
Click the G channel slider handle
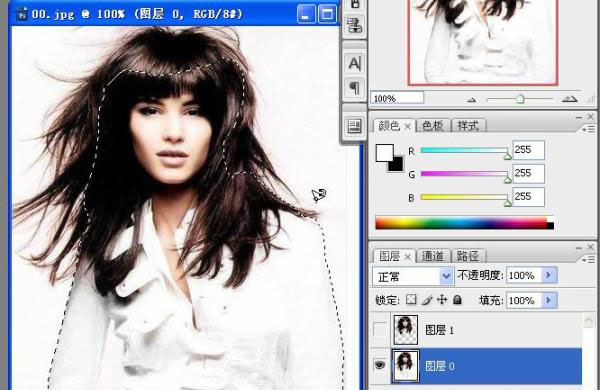coord(507,179)
